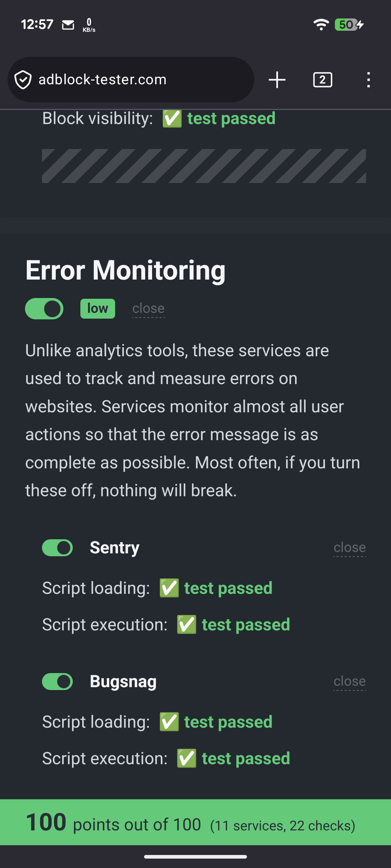Open the tab switcher showing 2 tabs
391x868 pixels.
click(x=322, y=80)
